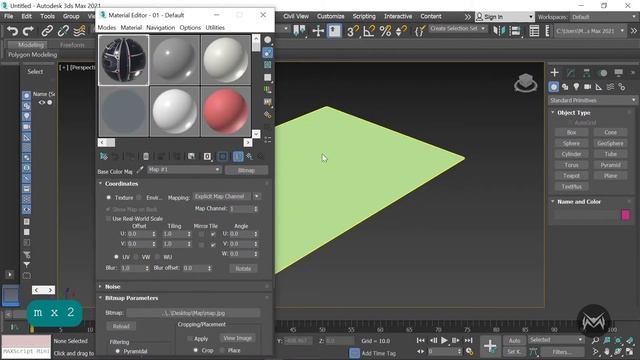Click the Undo arrow in main toolbar
Image resolution: width=640 pixels, height=360 pixels.
[13, 31]
